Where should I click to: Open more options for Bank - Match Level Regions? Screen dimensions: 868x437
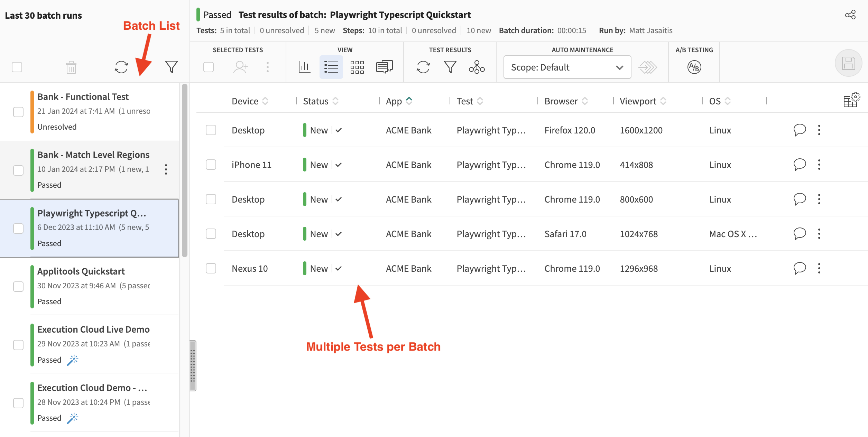pyautogui.click(x=166, y=169)
